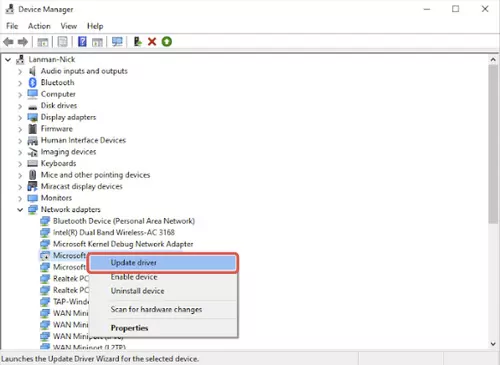Select Bluetooth Device (Personal Area Network)
The image size is (500, 365).
coord(124,221)
